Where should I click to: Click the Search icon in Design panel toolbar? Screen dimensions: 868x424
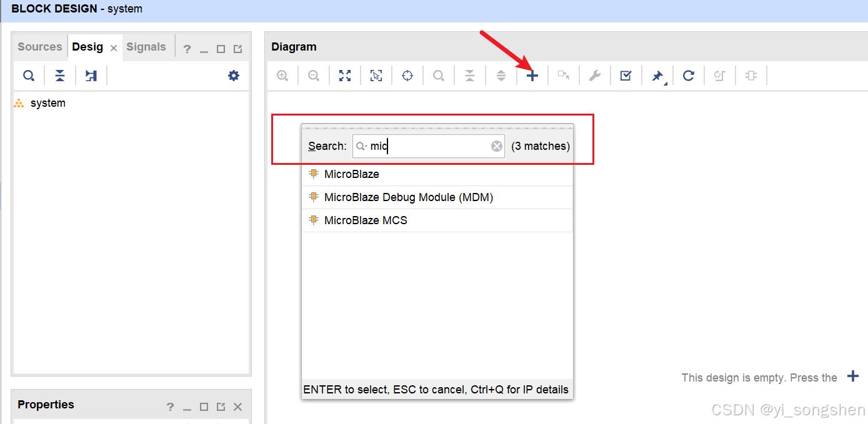(x=29, y=76)
